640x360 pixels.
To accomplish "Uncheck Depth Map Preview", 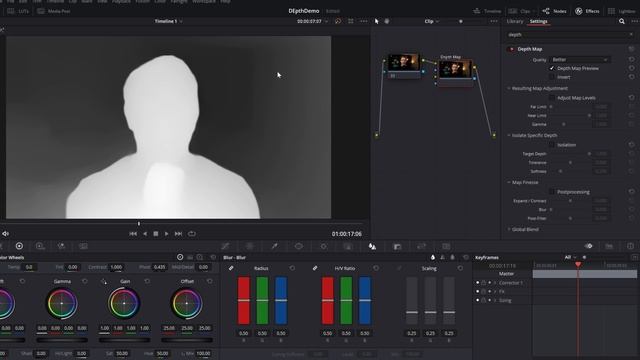I will tap(552, 68).
